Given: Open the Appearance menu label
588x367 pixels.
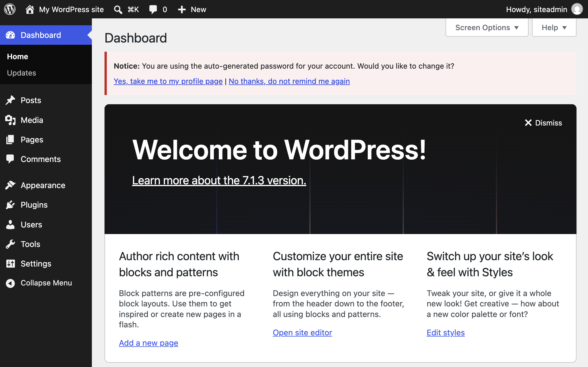Looking at the screenshot, I should [43, 185].
